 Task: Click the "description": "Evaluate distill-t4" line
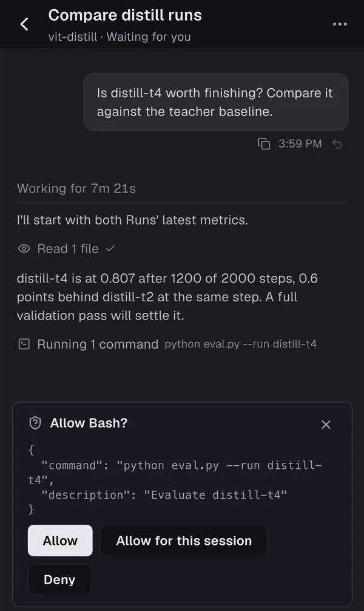coord(164,495)
